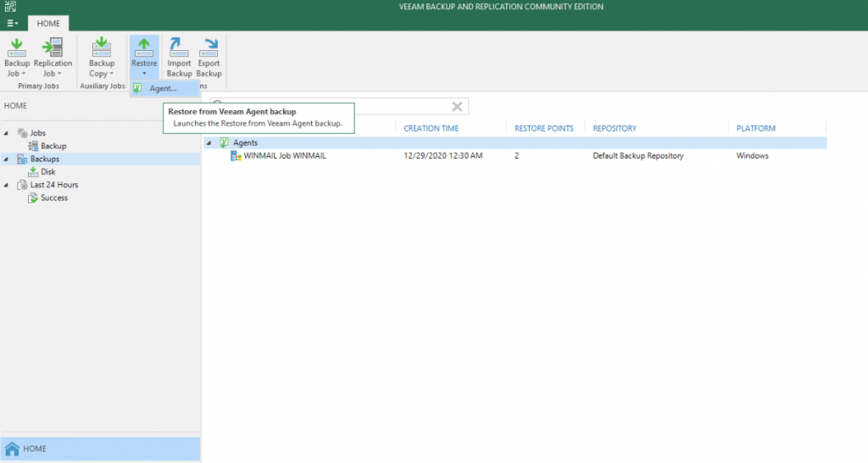Select the Disk item under Backups

[x=48, y=172]
